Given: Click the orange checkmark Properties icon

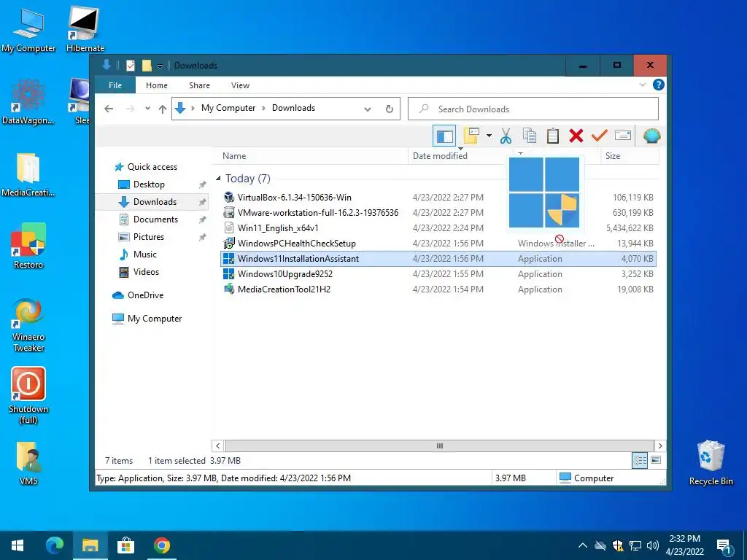Looking at the screenshot, I should (600, 136).
